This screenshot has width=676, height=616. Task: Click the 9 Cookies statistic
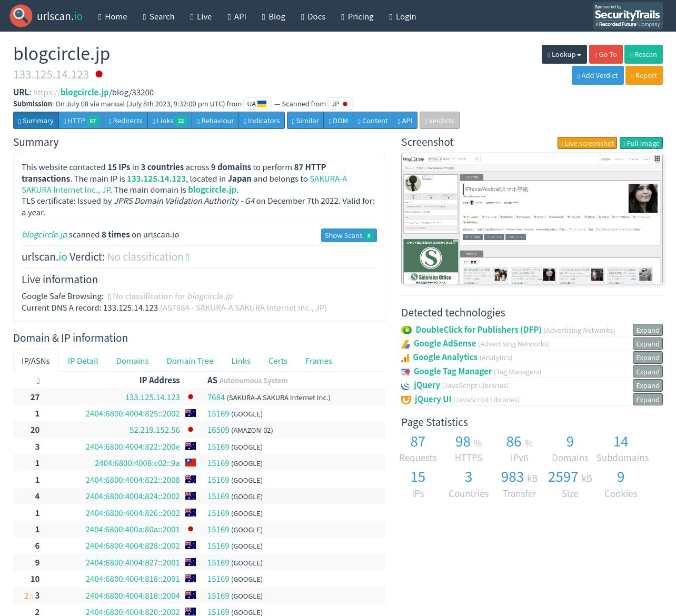click(621, 484)
